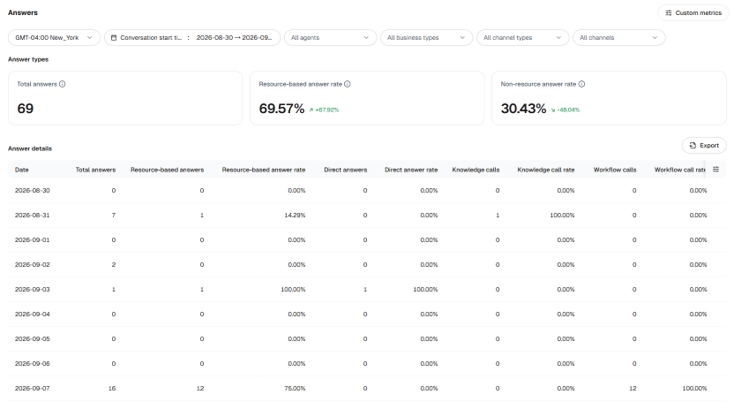Click total answers 16 in 2026-09-07 row

(x=112, y=388)
